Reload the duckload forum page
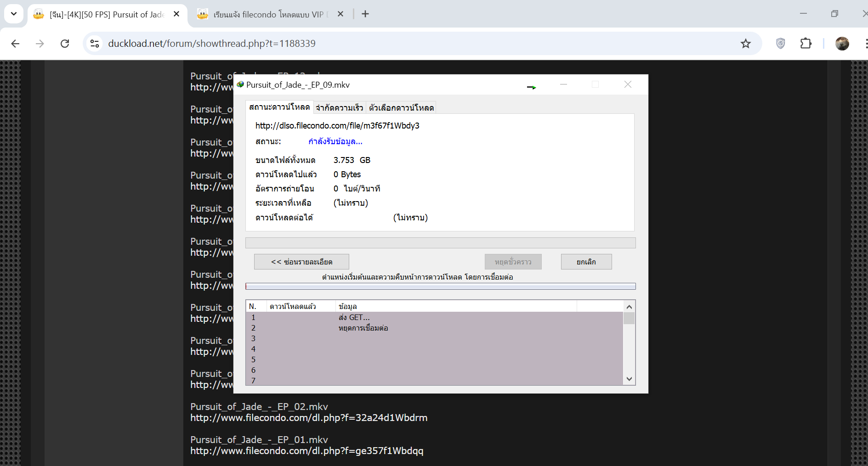The height and width of the screenshot is (466, 868). (x=65, y=44)
